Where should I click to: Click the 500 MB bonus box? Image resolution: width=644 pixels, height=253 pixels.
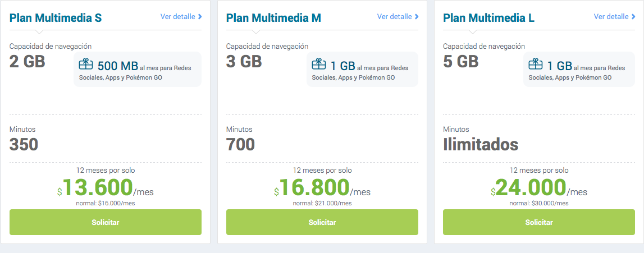coord(138,70)
